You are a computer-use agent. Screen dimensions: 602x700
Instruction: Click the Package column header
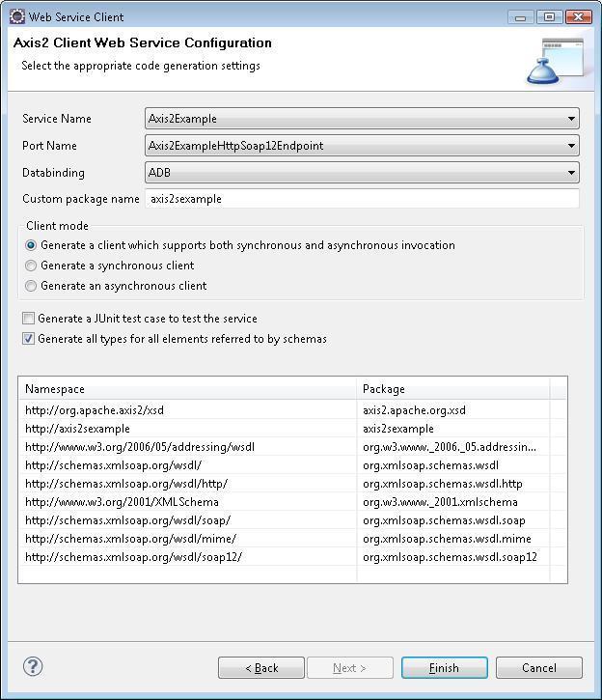tap(453, 389)
